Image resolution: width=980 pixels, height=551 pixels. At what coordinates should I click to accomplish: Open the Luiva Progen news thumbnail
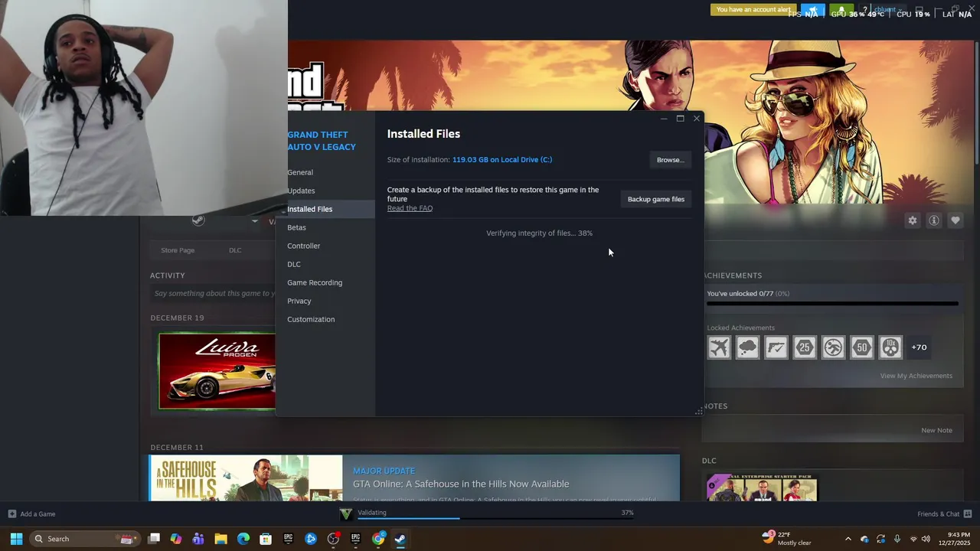point(217,371)
